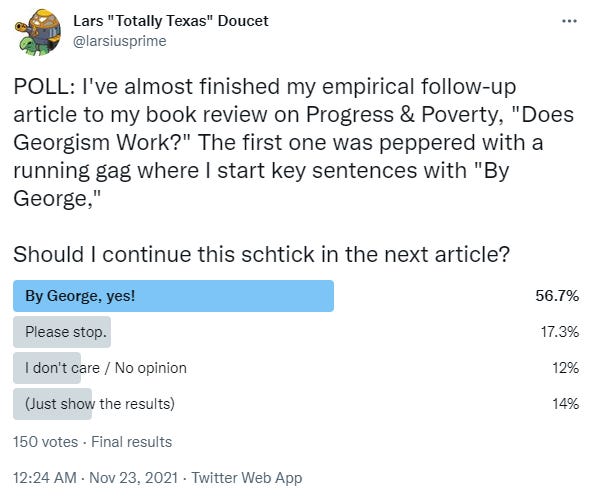The height and width of the screenshot is (504, 594).
Task: Open the "Twitter Web App" source link
Action: [x=247, y=477]
